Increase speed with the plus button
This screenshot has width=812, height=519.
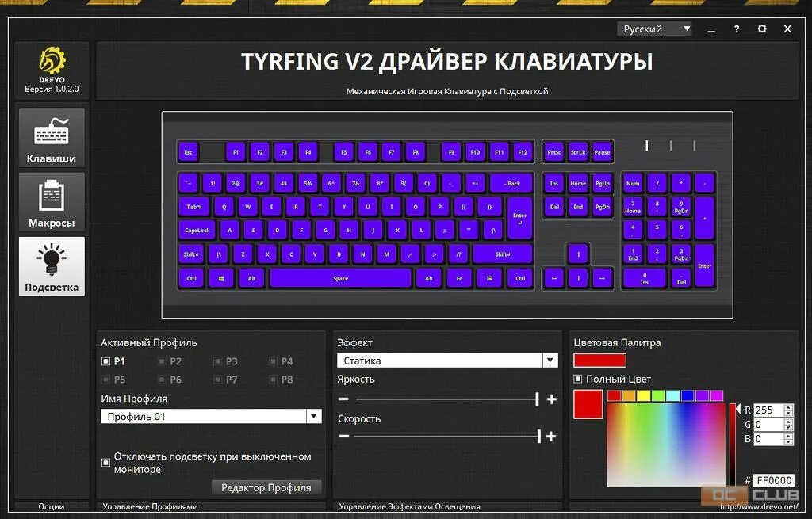(x=552, y=437)
